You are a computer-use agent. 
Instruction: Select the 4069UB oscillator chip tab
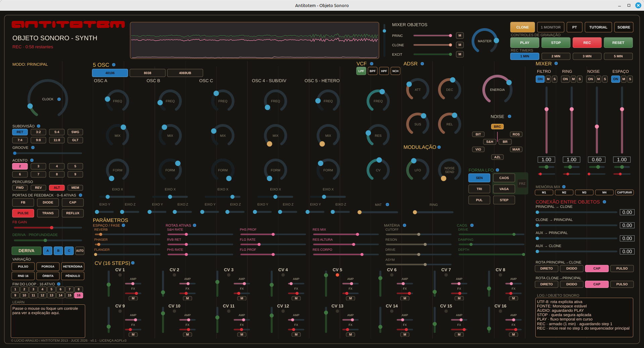[x=185, y=73]
